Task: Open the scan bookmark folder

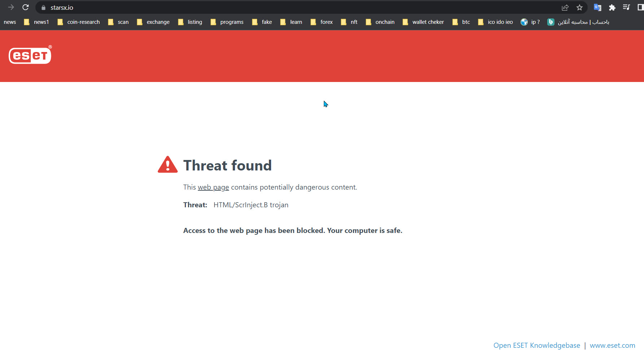Action: click(x=118, y=22)
